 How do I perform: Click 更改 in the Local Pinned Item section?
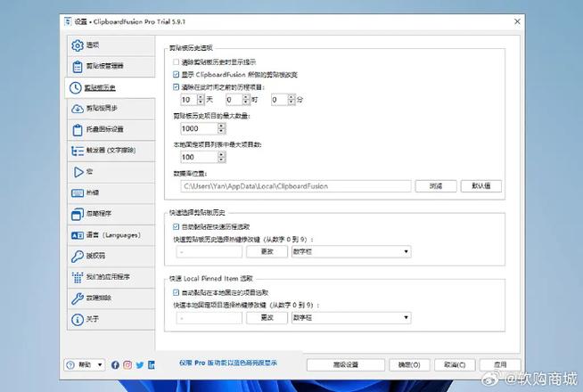click(x=267, y=318)
